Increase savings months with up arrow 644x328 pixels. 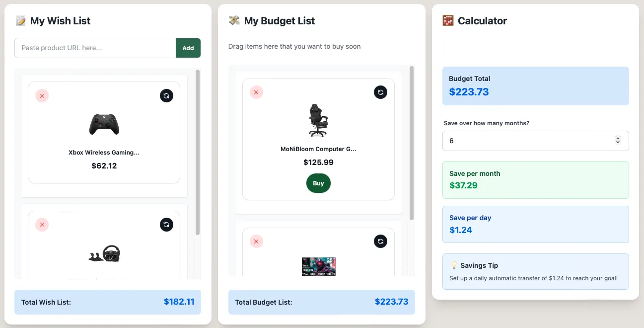(618, 138)
